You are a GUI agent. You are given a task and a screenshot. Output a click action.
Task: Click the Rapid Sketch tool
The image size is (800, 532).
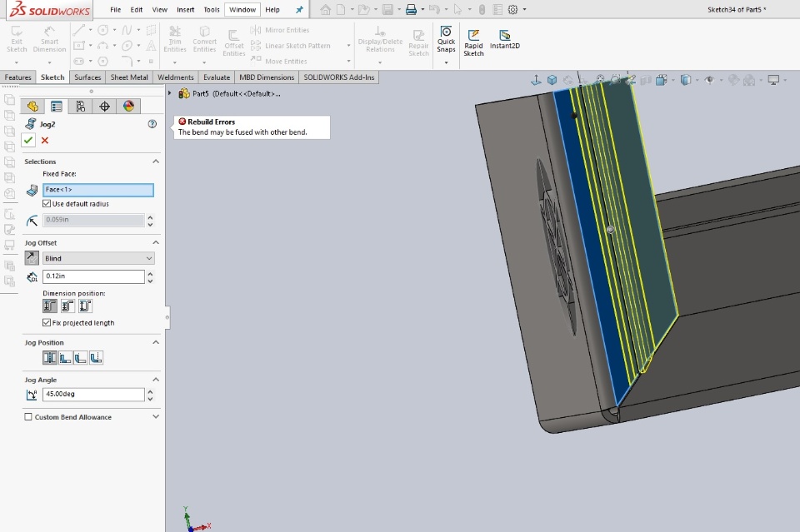pyautogui.click(x=473, y=42)
